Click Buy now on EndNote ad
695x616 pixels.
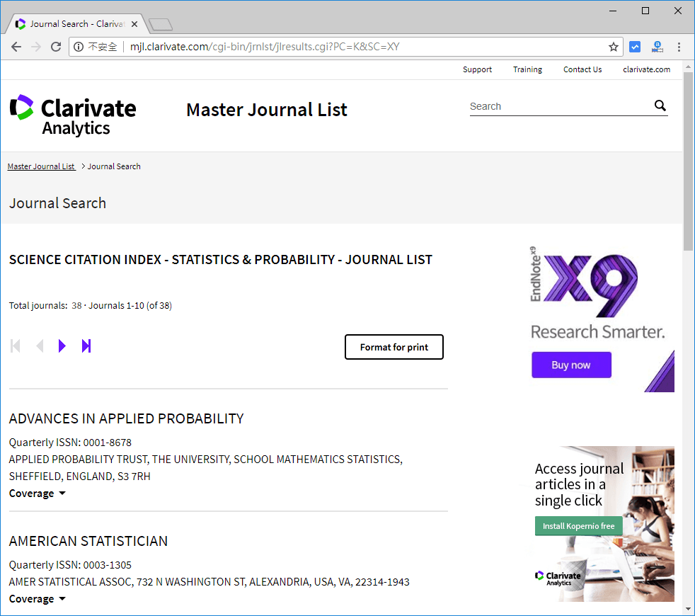[x=571, y=365]
